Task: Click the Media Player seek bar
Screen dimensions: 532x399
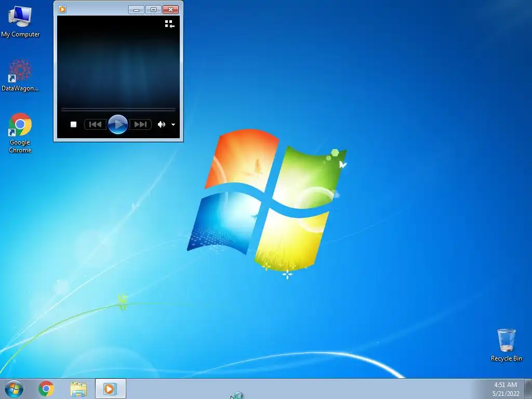Action: [118, 110]
